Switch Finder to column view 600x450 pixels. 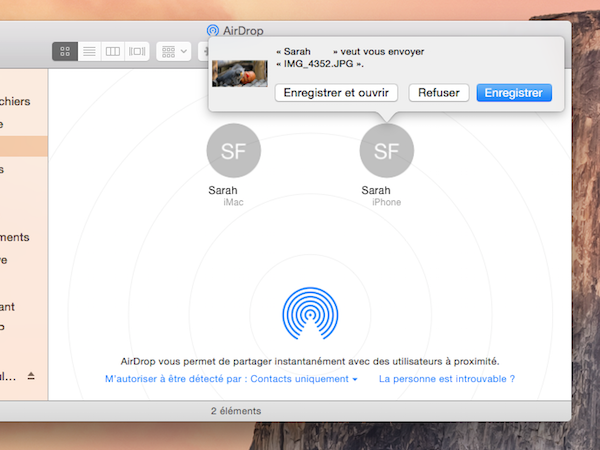[x=113, y=51]
